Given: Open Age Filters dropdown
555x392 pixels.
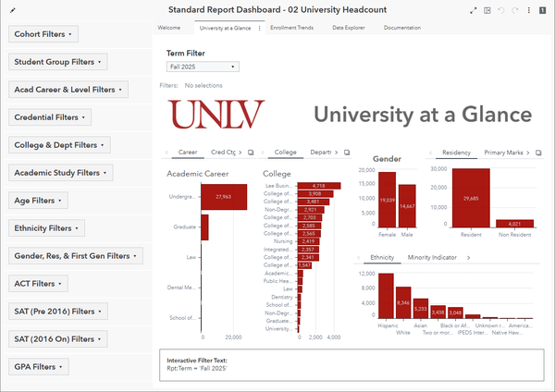Looking at the screenshot, I should 38,201.
